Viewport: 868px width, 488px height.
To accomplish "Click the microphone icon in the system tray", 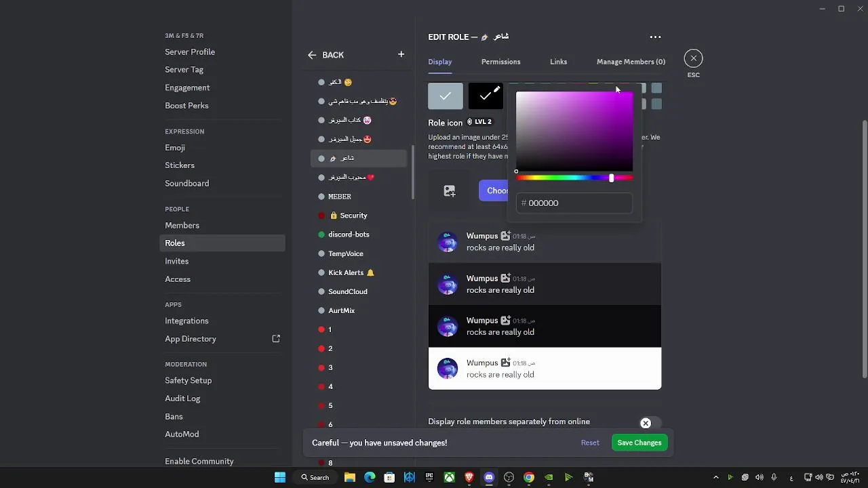I will (774, 477).
